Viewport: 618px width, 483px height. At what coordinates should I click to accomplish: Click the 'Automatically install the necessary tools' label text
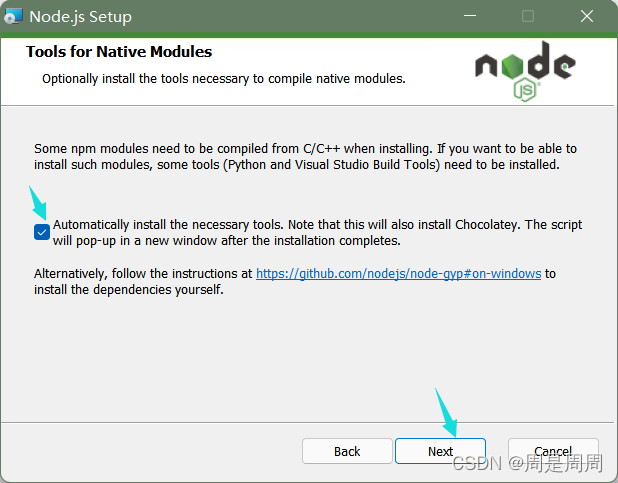tap(318, 233)
